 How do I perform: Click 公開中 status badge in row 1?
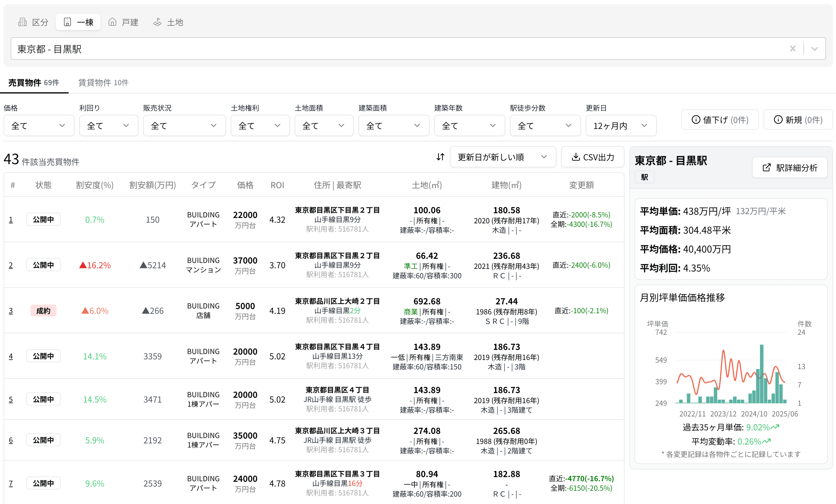43,219
